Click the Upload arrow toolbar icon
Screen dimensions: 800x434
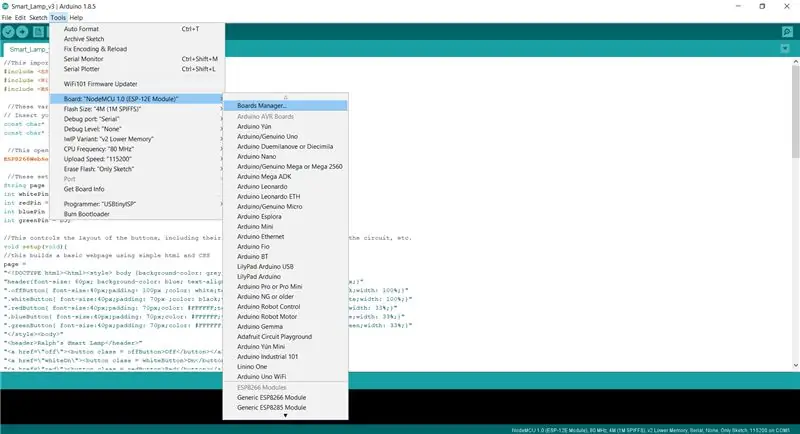[x=22, y=32]
